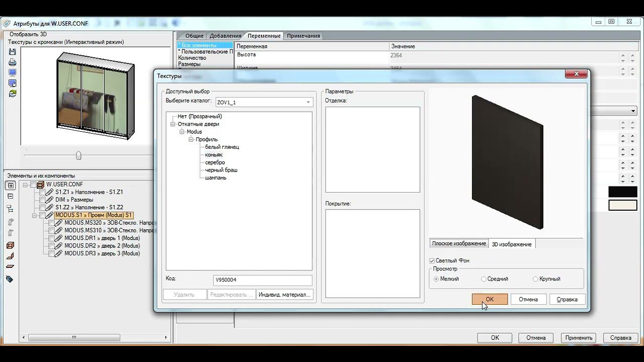Click the flat brown panel icon
The width and height of the screenshot is (644, 362).
pyautogui.click(x=10, y=266)
